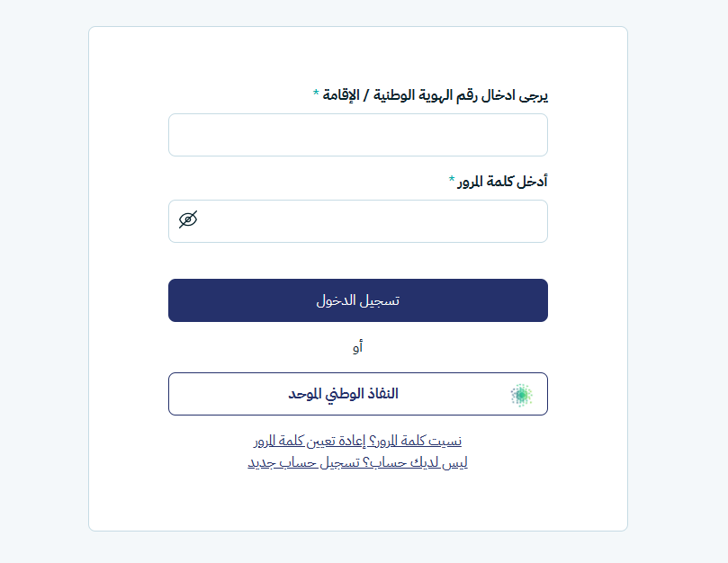Click the required asterisk beside the ID label
This screenshot has height=563, width=728.
316,94
